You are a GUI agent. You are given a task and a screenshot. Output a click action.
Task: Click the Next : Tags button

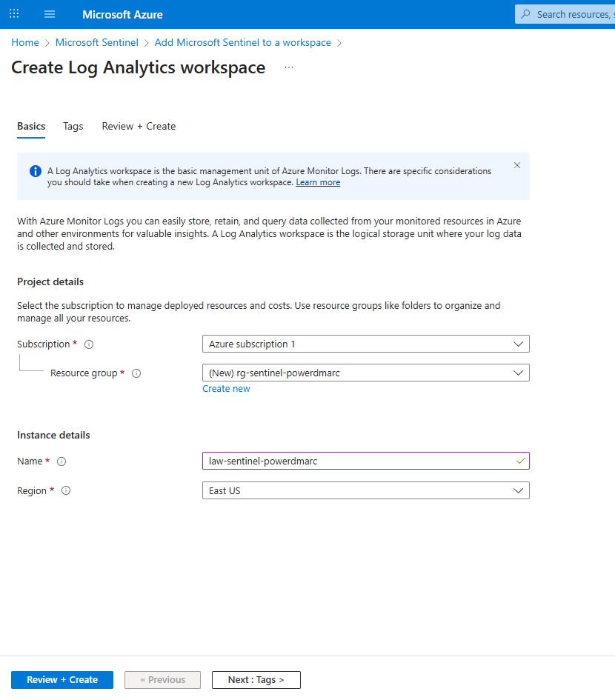point(256,680)
